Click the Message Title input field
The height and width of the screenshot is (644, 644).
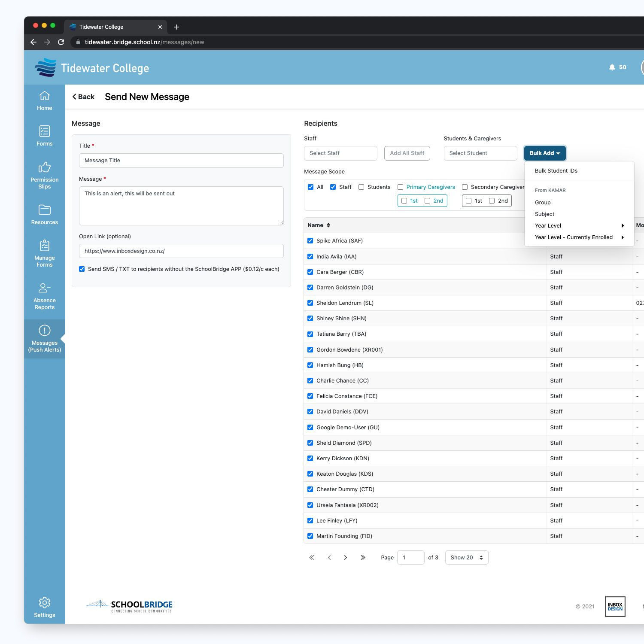[x=181, y=160]
